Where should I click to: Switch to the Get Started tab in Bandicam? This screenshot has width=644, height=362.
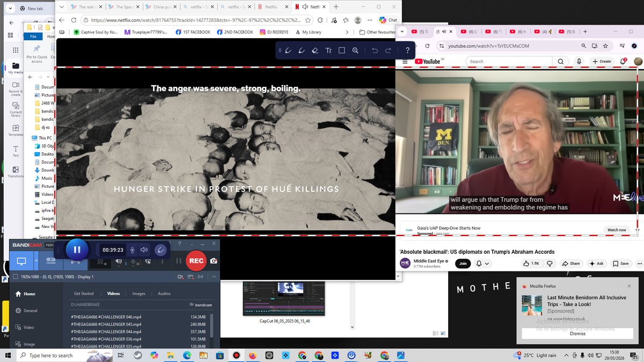[x=84, y=293]
